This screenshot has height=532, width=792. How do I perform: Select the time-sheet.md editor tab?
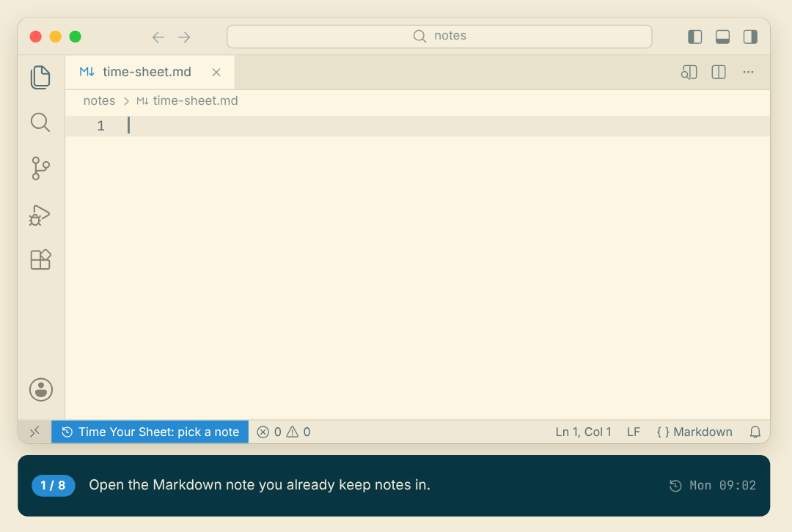150,72
